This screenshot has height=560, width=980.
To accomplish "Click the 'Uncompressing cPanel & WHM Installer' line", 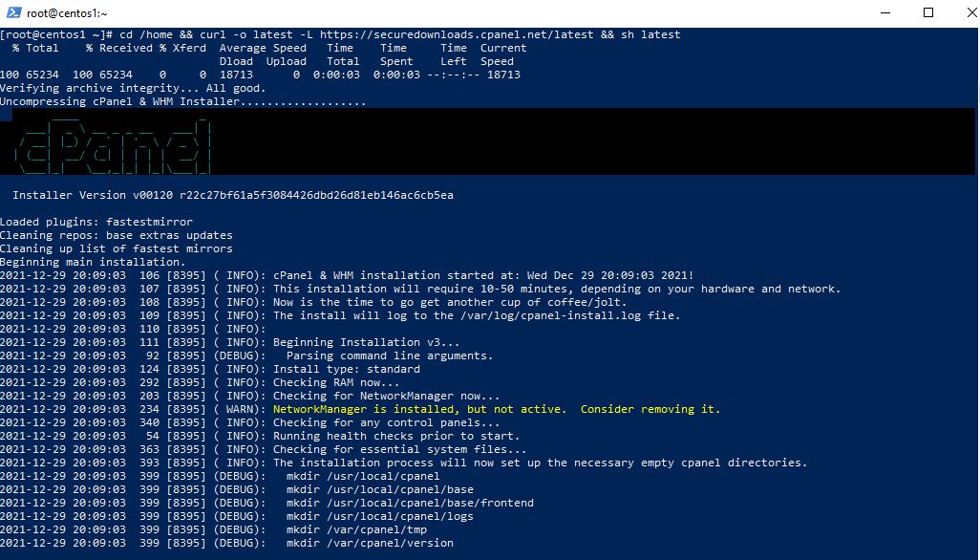I will (x=181, y=101).
